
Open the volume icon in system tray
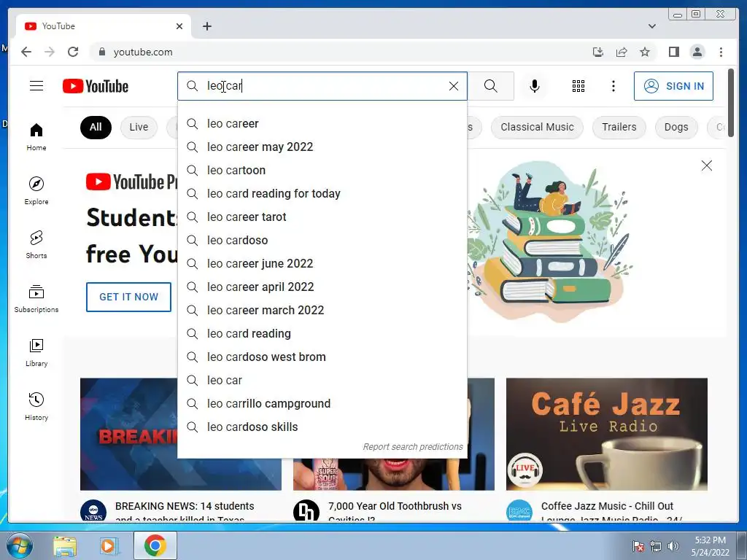[673, 546]
